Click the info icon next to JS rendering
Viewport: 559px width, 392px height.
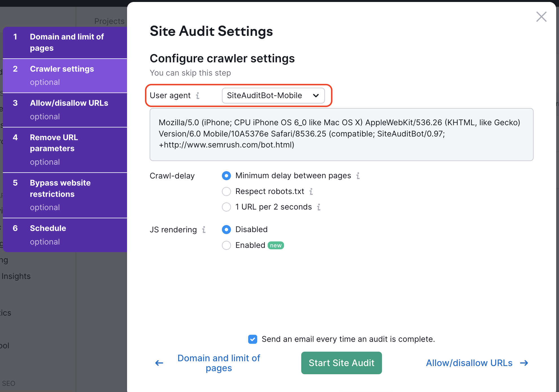[x=204, y=230]
